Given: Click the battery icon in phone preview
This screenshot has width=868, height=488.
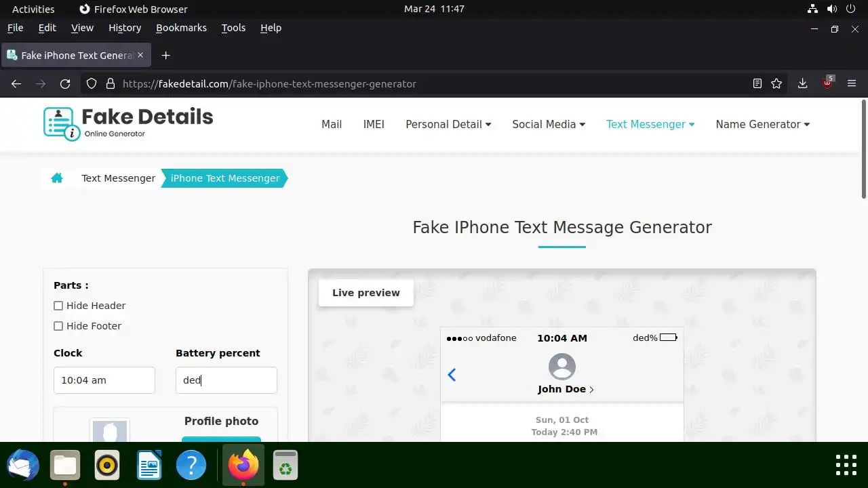Looking at the screenshot, I should point(669,338).
